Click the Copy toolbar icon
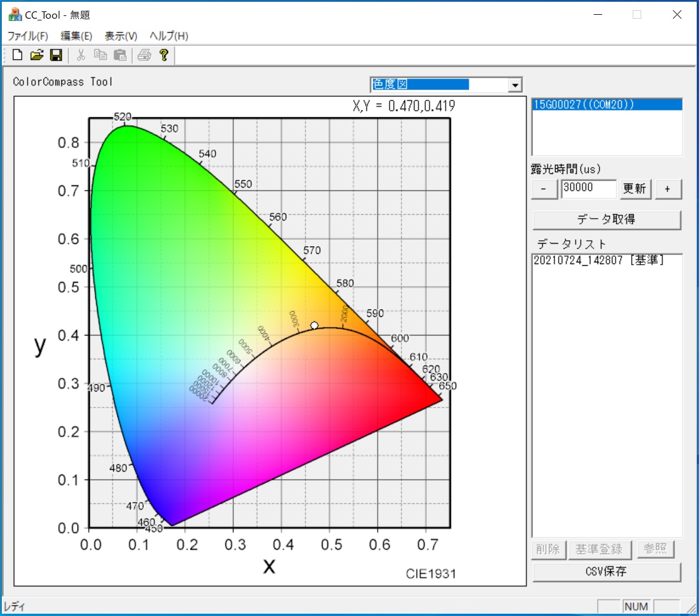 [x=100, y=55]
